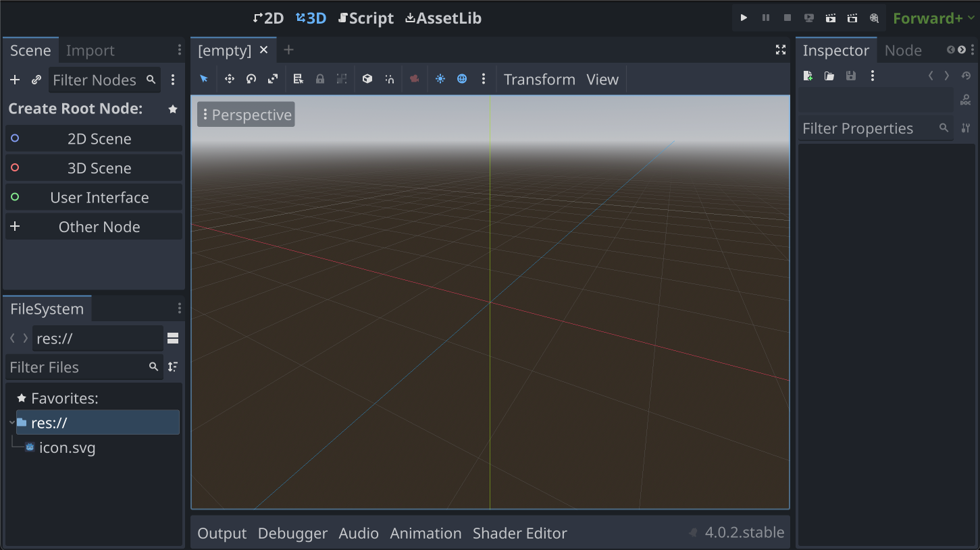The width and height of the screenshot is (980, 550).
Task: Toggle project camera override
Action: pyautogui.click(x=415, y=79)
